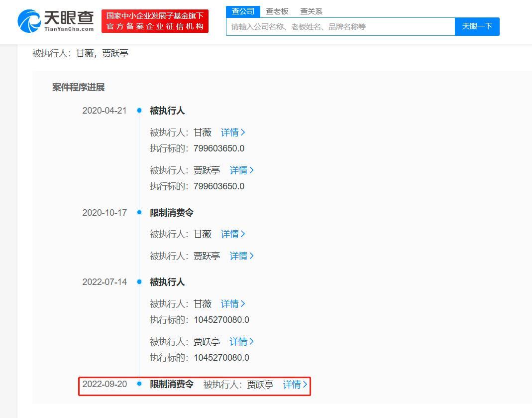
Task: Open 详情 for 甘薇 under 2022-07-14
Action: click(x=233, y=304)
